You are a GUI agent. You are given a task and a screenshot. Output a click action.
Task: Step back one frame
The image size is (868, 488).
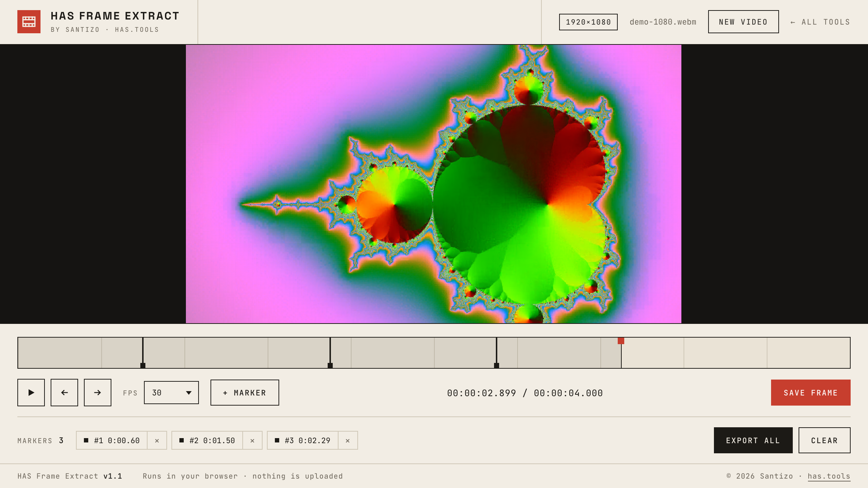(64, 393)
